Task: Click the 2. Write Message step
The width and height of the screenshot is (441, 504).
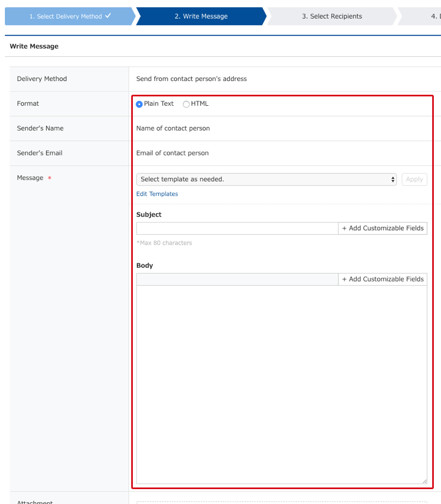Action: point(201,17)
